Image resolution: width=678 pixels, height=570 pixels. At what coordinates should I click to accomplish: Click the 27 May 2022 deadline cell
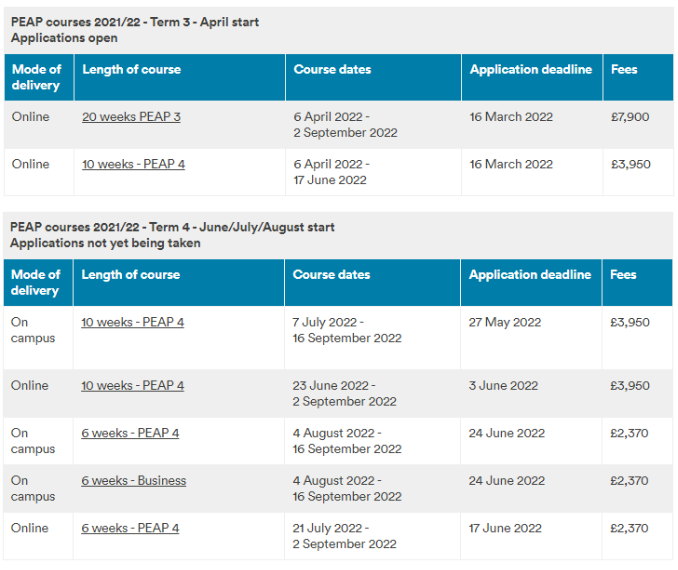click(504, 322)
